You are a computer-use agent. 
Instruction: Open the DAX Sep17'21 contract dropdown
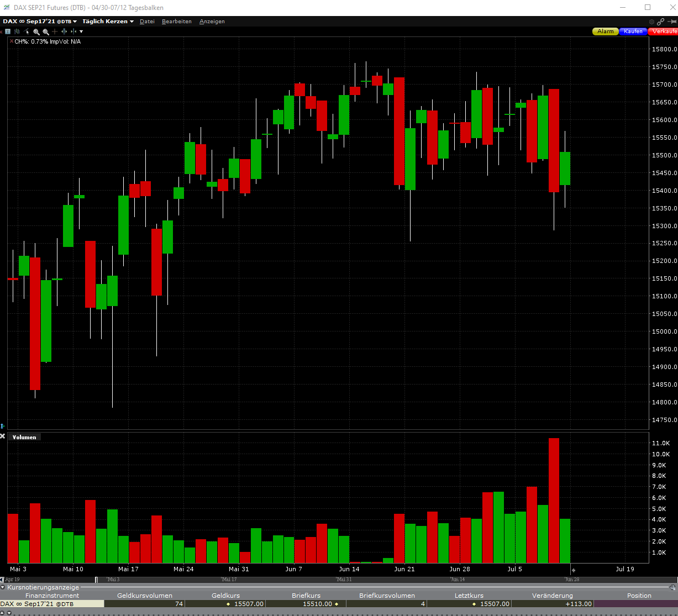coord(40,22)
